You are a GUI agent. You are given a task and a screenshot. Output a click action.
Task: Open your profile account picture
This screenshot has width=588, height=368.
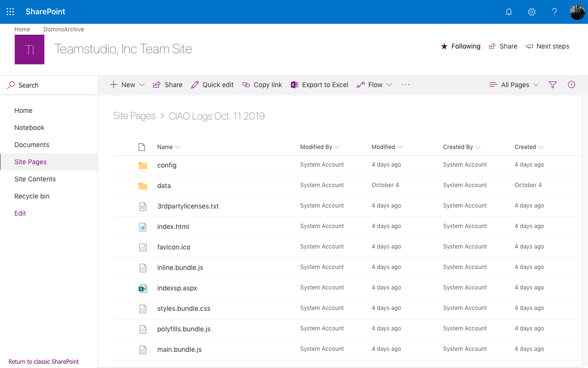pyautogui.click(x=577, y=12)
